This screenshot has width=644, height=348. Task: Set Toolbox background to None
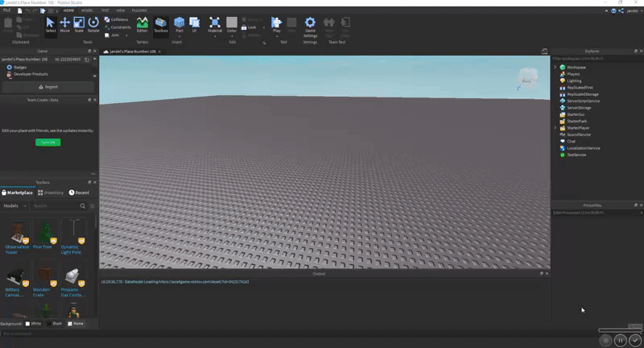(x=76, y=324)
